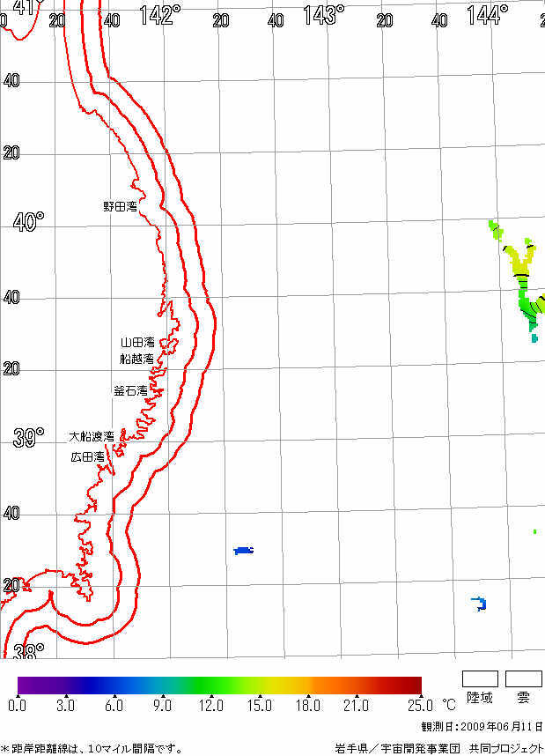Click the 12.0 value on temperature scale
This screenshot has width=545, height=756.
[211, 706]
